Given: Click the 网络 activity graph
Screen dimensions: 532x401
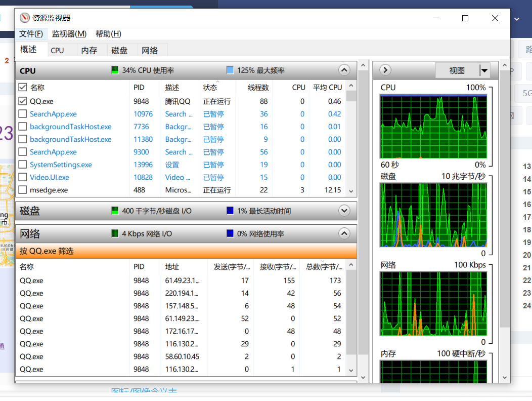Looking at the screenshot, I should pyautogui.click(x=433, y=304).
